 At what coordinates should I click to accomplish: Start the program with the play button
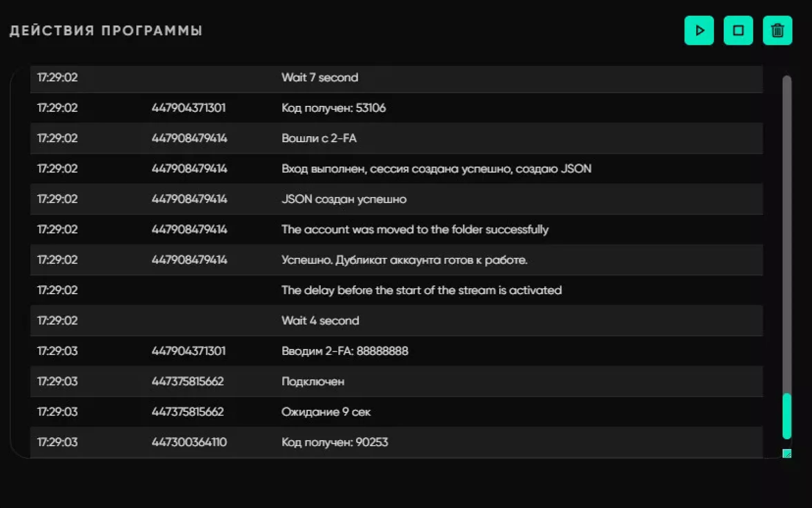pyautogui.click(x=699, y=30)
